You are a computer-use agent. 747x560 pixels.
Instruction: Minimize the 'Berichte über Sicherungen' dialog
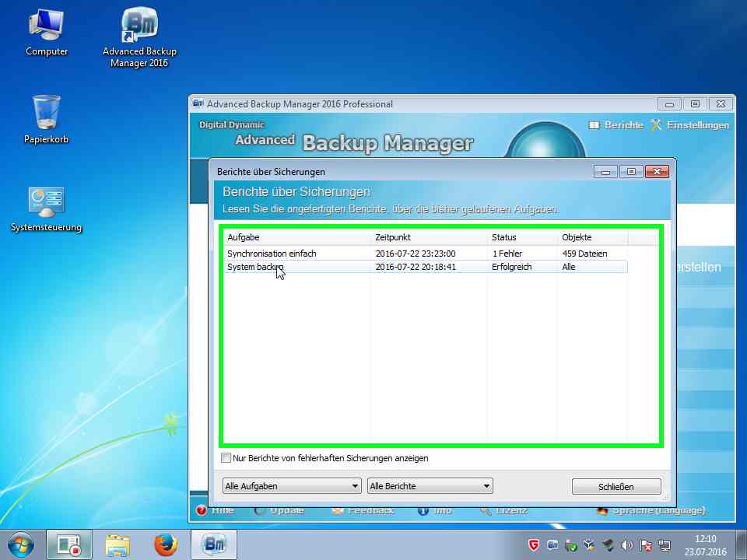pyautogui.click(x=605, y=171)
